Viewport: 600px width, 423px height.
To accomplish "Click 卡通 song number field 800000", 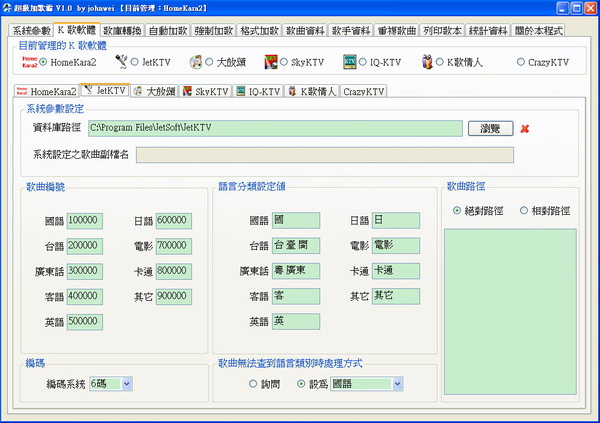I will click(x=174, y=271).
